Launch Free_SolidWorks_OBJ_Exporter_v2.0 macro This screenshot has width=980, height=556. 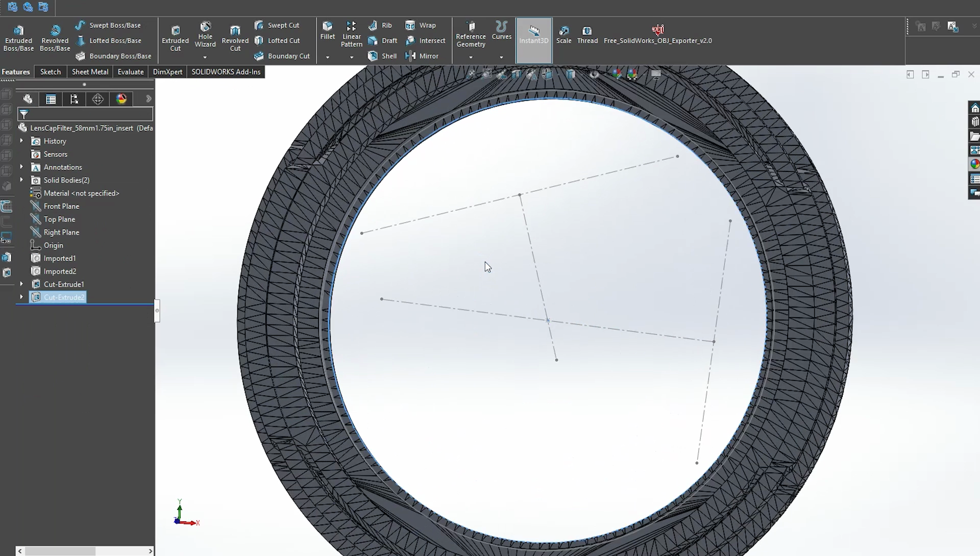click(x=657, y=35)
